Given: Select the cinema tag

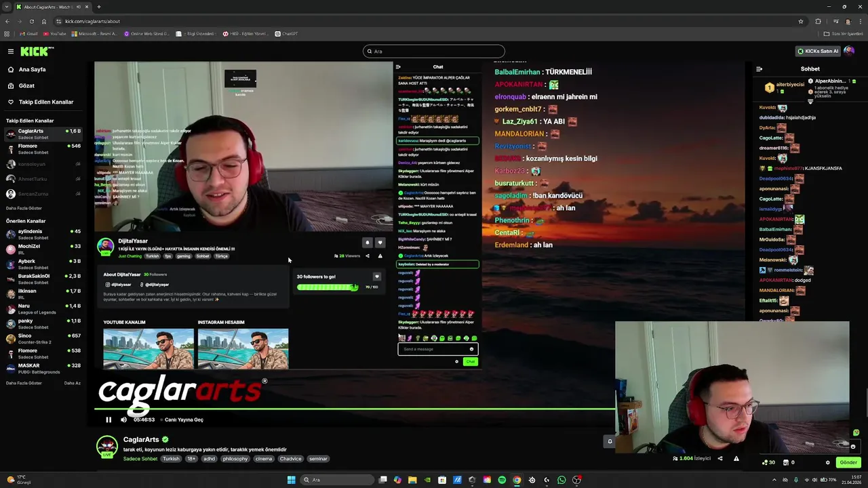Looking at the screenshot, I should click(264, 459).
